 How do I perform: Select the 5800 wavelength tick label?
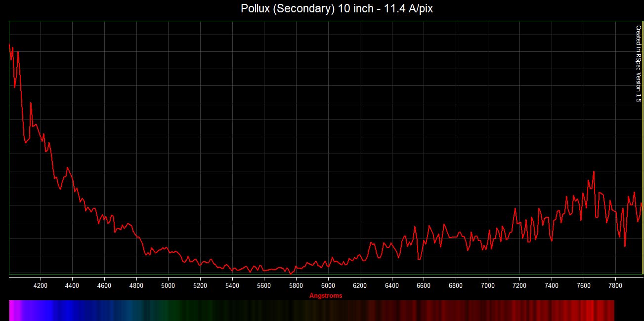point(296,285)
